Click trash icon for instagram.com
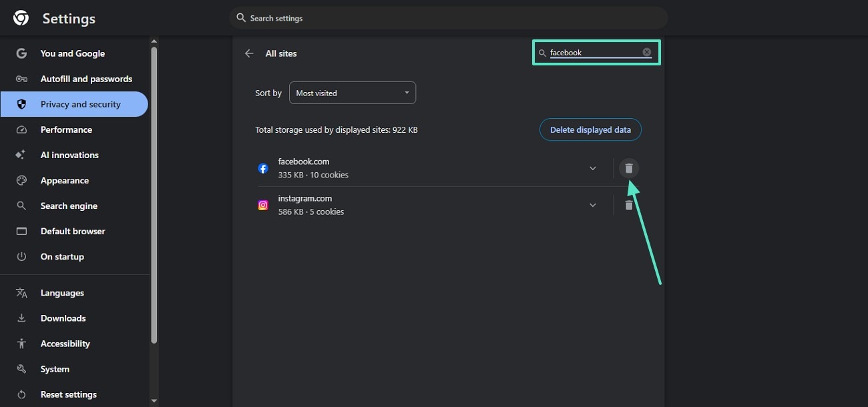Screen dimensions: 868x407 [628, 206]
